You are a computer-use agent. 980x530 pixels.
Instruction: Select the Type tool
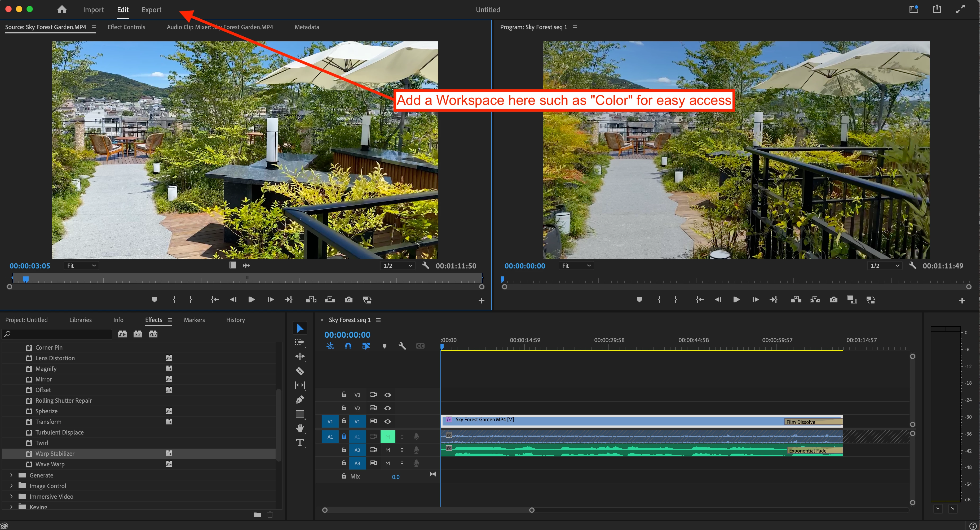tap(300, 443)
